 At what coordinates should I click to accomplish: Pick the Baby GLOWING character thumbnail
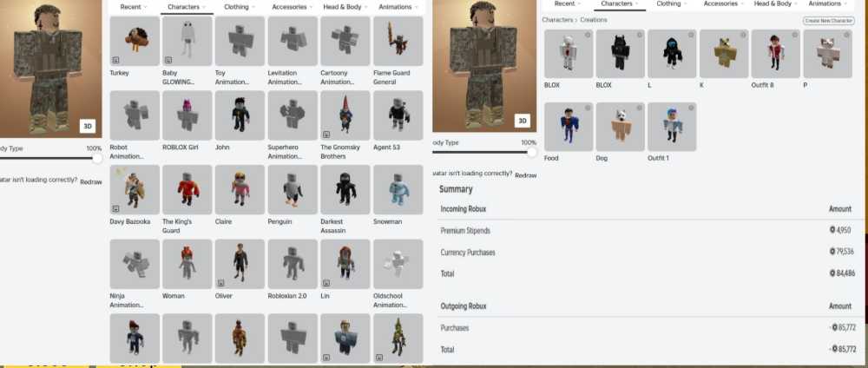pyautogui.click(x=187, y=41)
